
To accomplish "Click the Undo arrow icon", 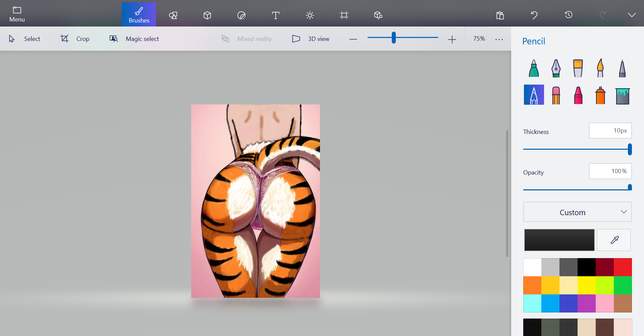I will click(534, 15).
